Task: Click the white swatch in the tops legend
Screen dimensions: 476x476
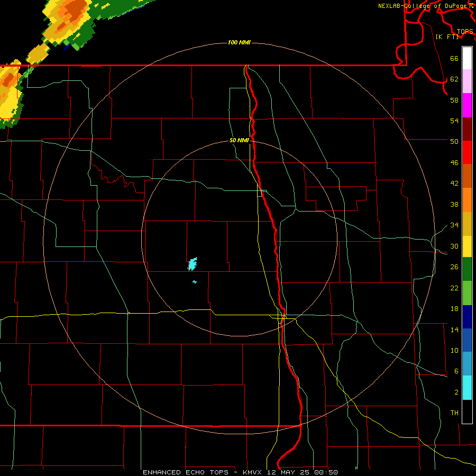Action: (x=467, y=58)
